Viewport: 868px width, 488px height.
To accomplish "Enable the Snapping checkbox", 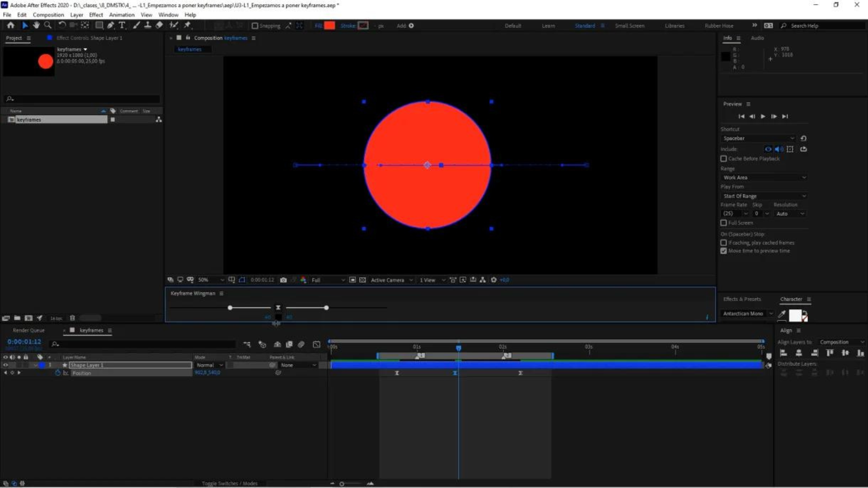I will [x=255, y=26].
